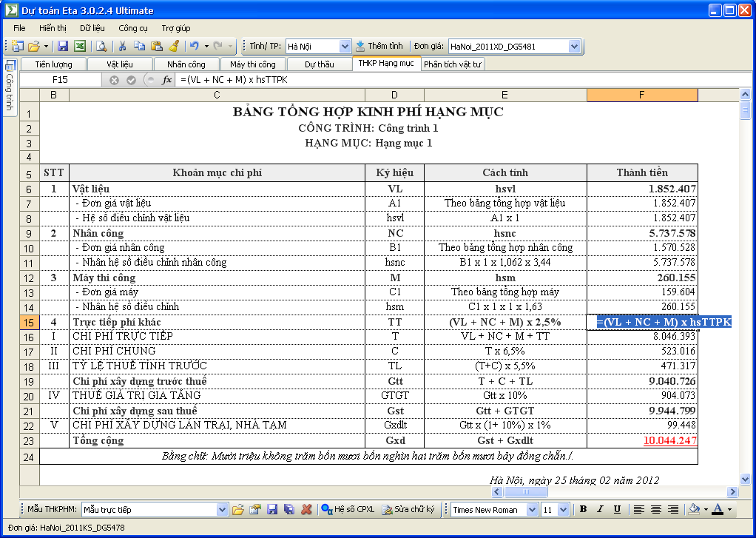Click the Undo arrow icon
This screenshot has width=756, height=538.
point(194,46)
